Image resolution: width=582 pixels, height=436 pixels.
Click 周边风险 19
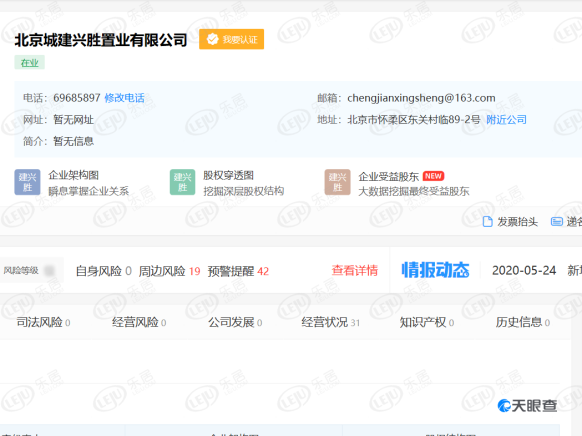[x=169, y=271]
